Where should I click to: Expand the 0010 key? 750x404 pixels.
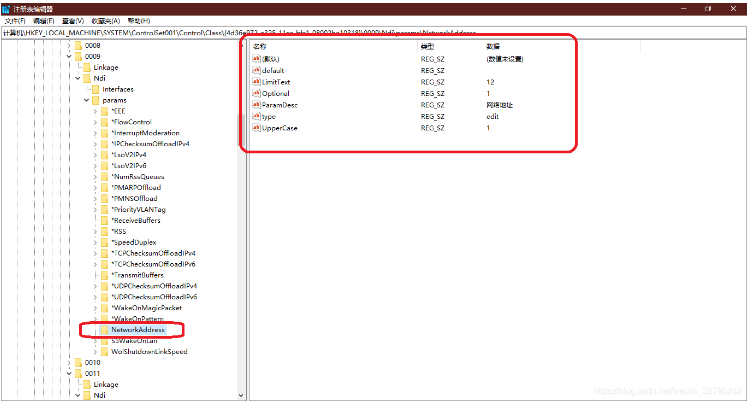pyautogui.click(x=69, y=362)
